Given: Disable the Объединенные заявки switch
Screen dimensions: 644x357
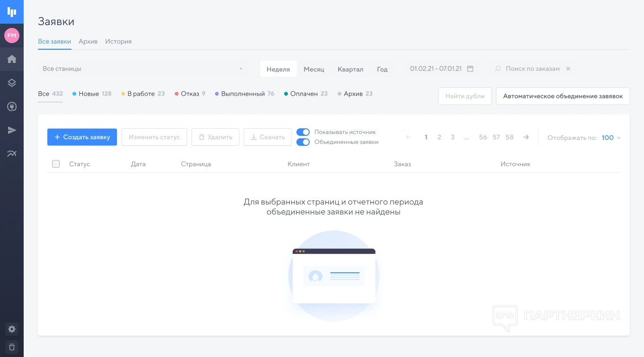Looking at the screenshot, I should tap(303, 142).
